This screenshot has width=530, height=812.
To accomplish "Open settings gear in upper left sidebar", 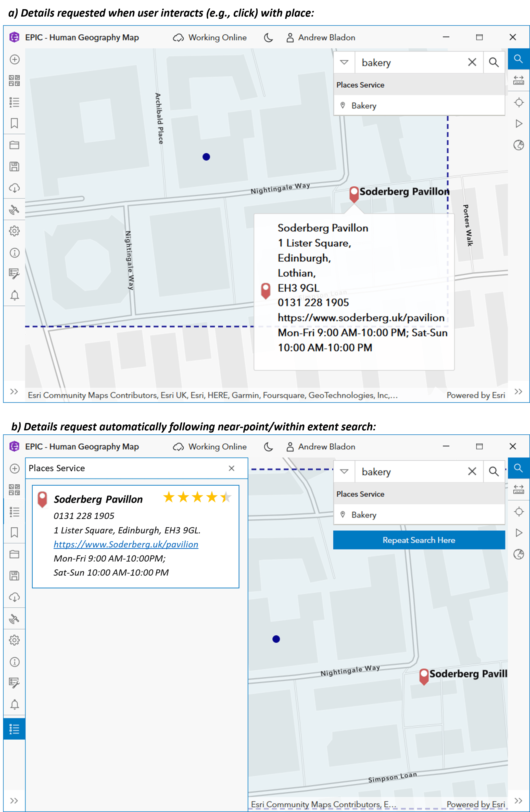I will pos(14,231).
